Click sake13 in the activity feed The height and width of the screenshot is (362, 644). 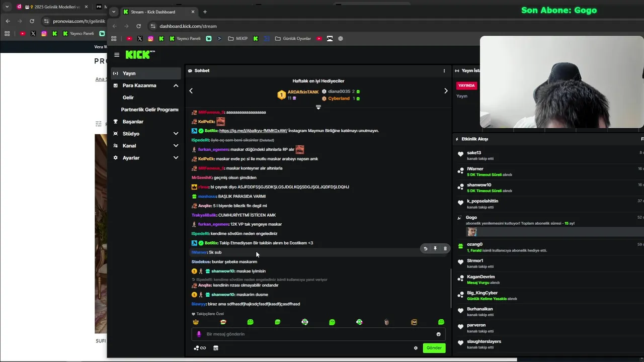(474, 153)
